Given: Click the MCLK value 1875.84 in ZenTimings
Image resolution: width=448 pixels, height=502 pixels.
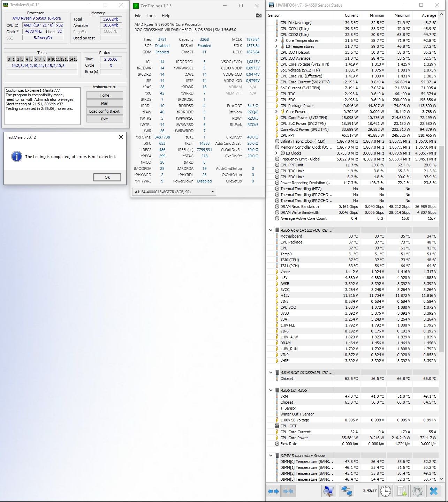Looking at the screenshot, I should pyautogui.click(x=253, y=39).
